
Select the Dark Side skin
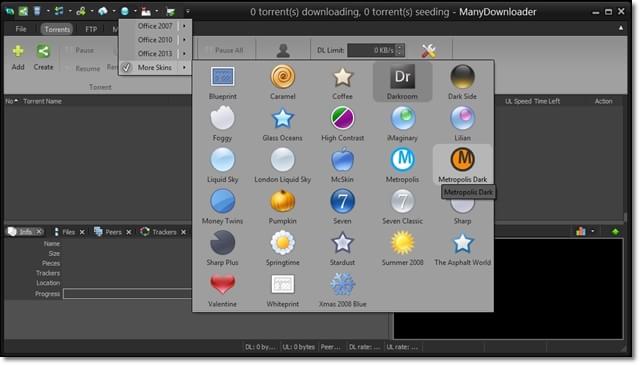tap(462, 76)
